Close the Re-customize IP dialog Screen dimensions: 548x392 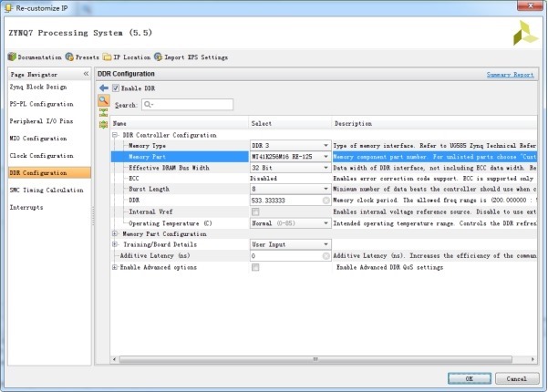click(x=530, y=5)
